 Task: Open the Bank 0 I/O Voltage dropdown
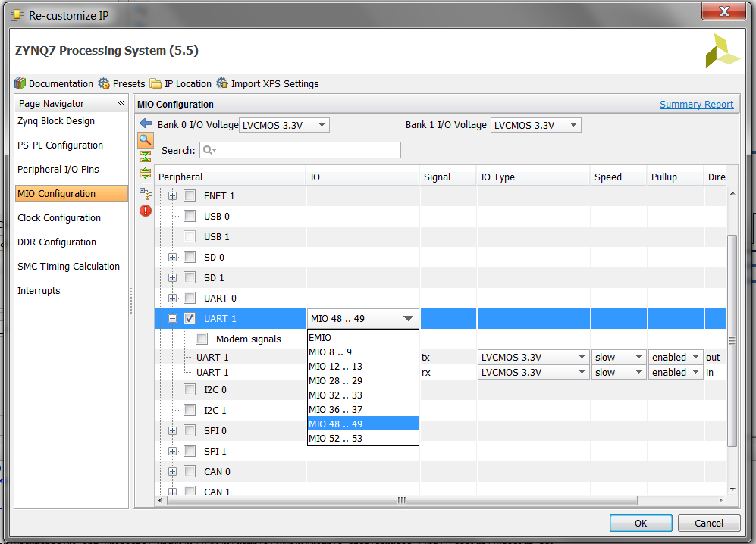pyautogui.click(x=284, y=125)
